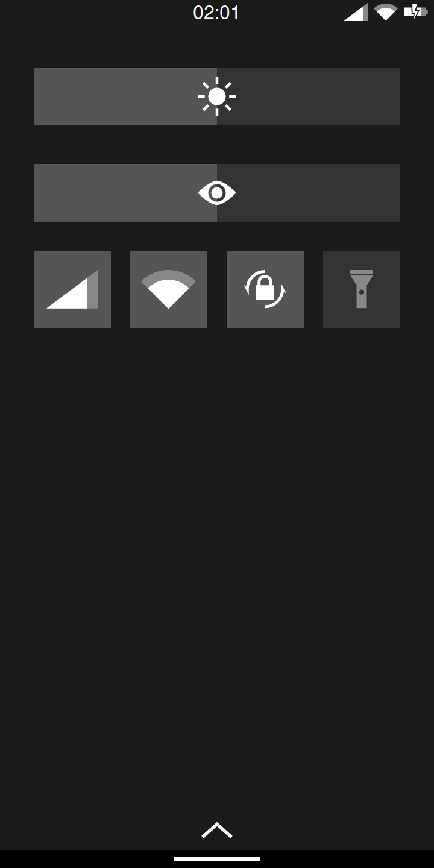Collapse panel with the up chevron

pyautogui.click(x=217, y=830)
